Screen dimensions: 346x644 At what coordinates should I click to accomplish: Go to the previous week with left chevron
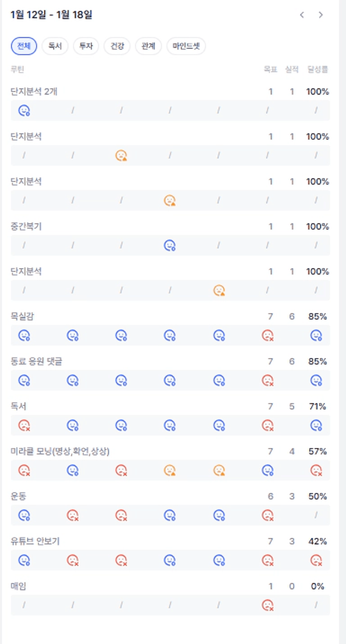pos(302,15)
